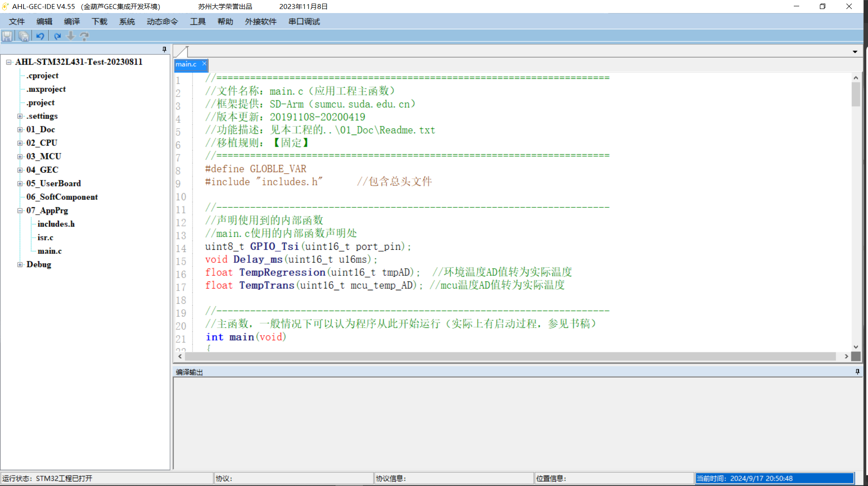The width and height of the screenshot is (868, 486).
Task: Click the blue Undo arrow icon
Action: (40, 36)
